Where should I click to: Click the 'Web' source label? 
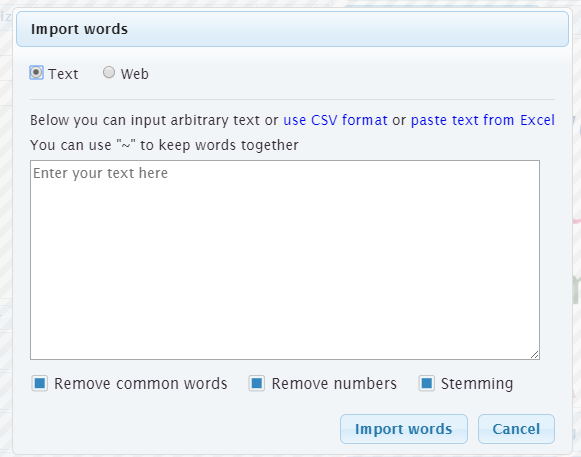click(x=135, y=74)
